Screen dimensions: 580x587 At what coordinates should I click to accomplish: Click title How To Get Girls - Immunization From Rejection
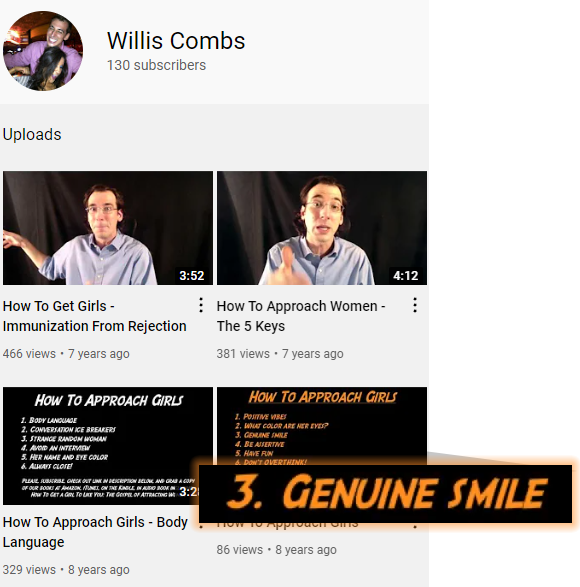[x=95, y=316]
